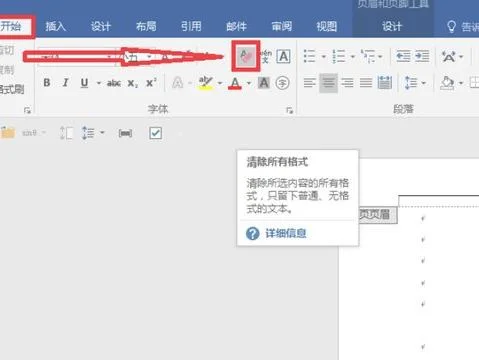Open the 字体 dialog launcher
479x360 pixels.
pyautogui.click(x=289, y=110)
